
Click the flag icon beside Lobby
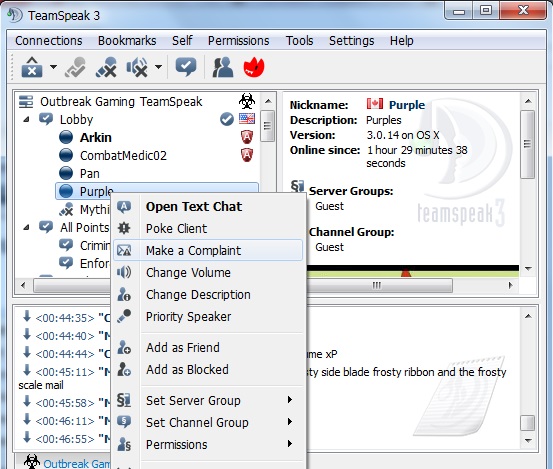pos(247,119)
